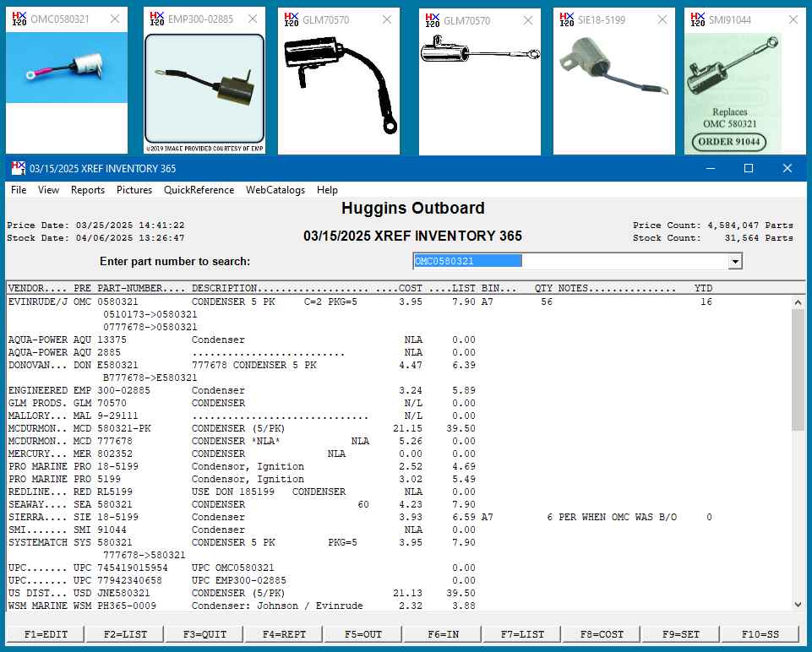The width and height of the screenshot is (812, 652).
Task: Click the HX logo on the SIE18-5199 window
Action: (567, 18)
